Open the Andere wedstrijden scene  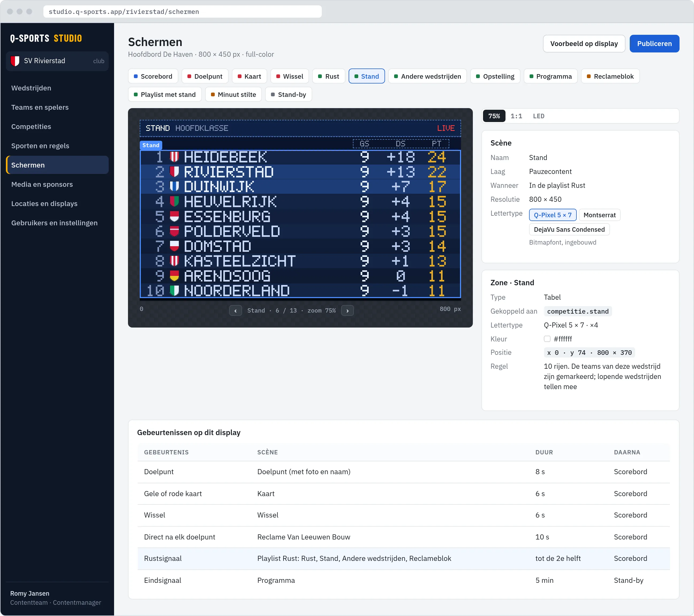point(427,76)
